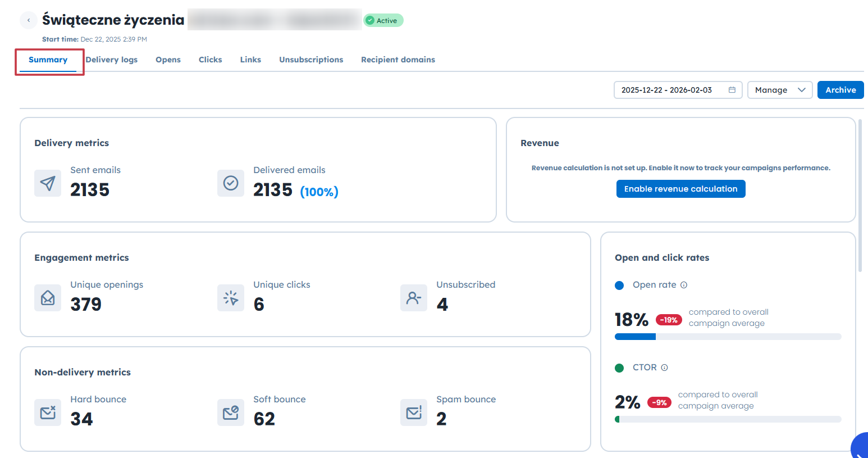Viewport: 868px width, 458px height.
Task: Click the Open and click rates heading
Action: (x=662, y=257)
